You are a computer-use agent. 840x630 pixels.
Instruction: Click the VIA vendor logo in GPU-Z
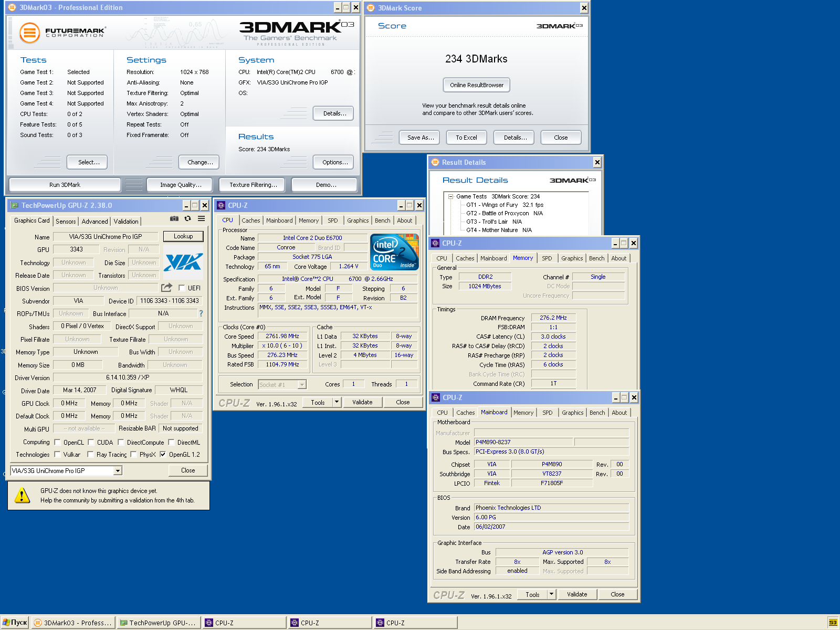pyautogui.click(x=183, y=262)
